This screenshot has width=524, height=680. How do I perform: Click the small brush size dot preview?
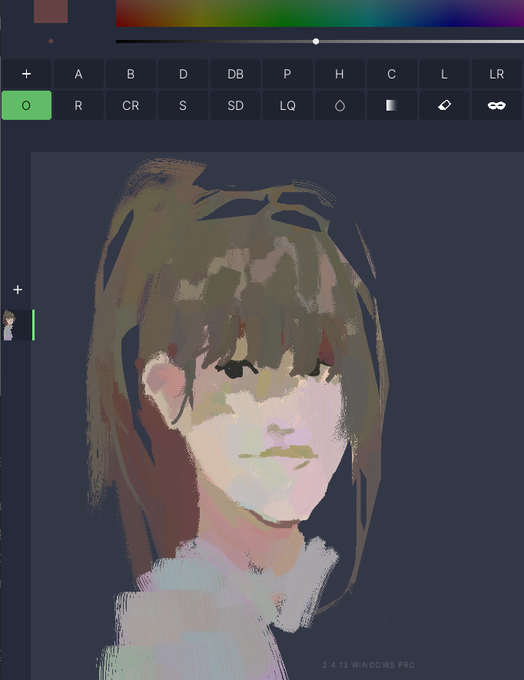click(x=51, y=41)
